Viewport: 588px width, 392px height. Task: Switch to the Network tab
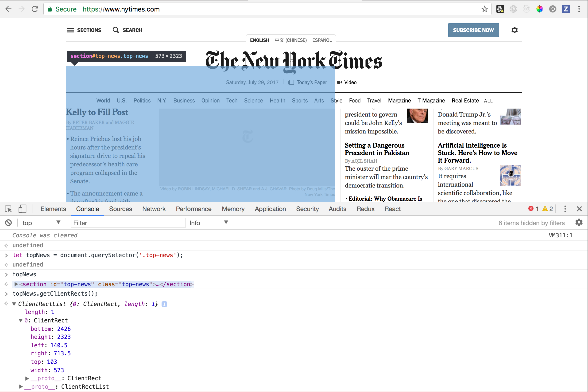tap(154, 209)
